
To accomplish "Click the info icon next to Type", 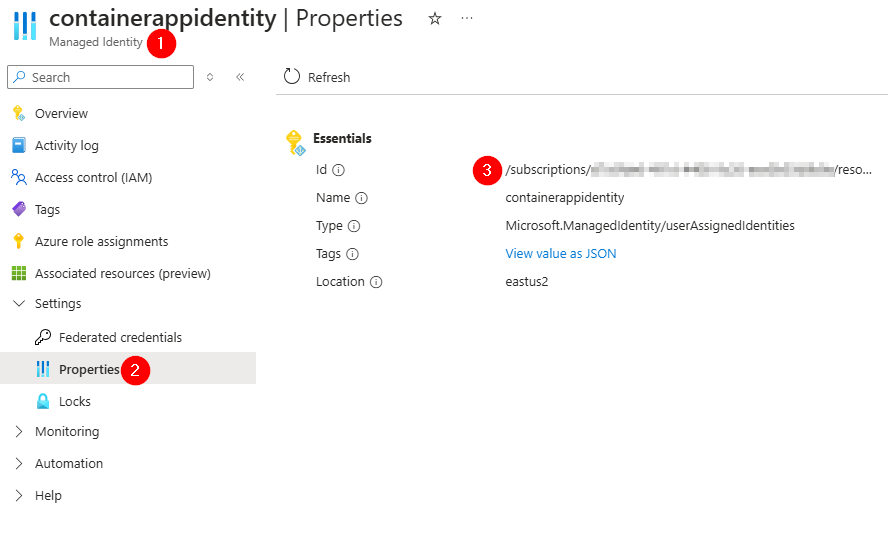I will click(354, 226).
